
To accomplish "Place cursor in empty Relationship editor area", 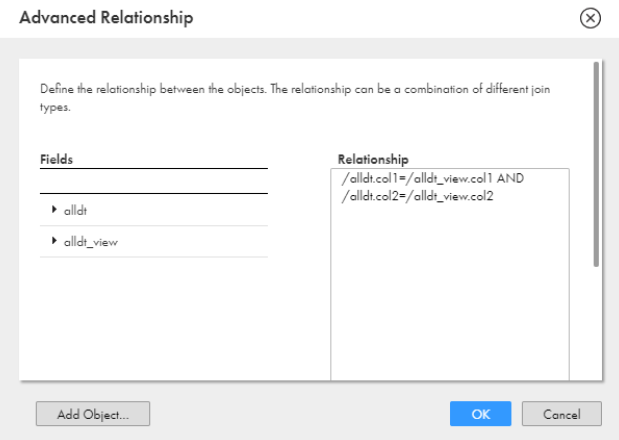I will (450, 292).
